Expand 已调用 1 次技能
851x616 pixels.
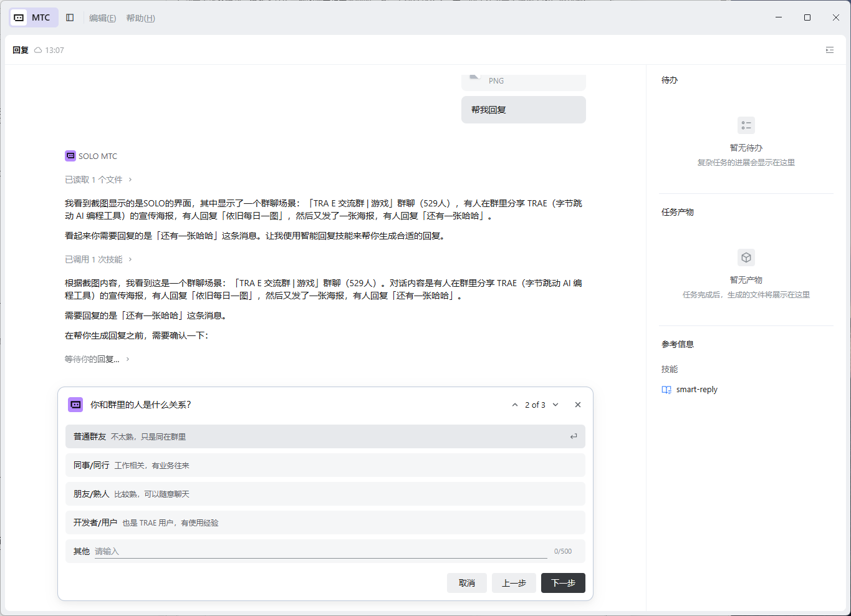99,259
